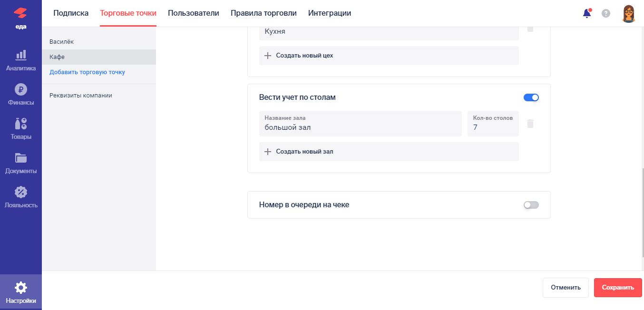Click the Отменить button
Image resolution: width=644 pixels, height=310 pixels.
point(566,288)
